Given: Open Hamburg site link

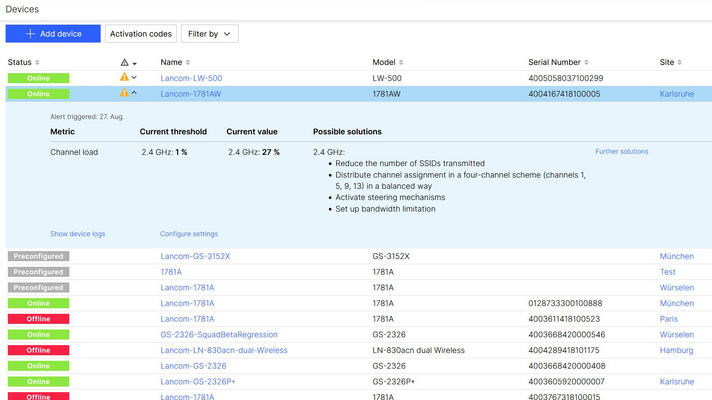Looking at the screenshot, I should coord(676,351).
